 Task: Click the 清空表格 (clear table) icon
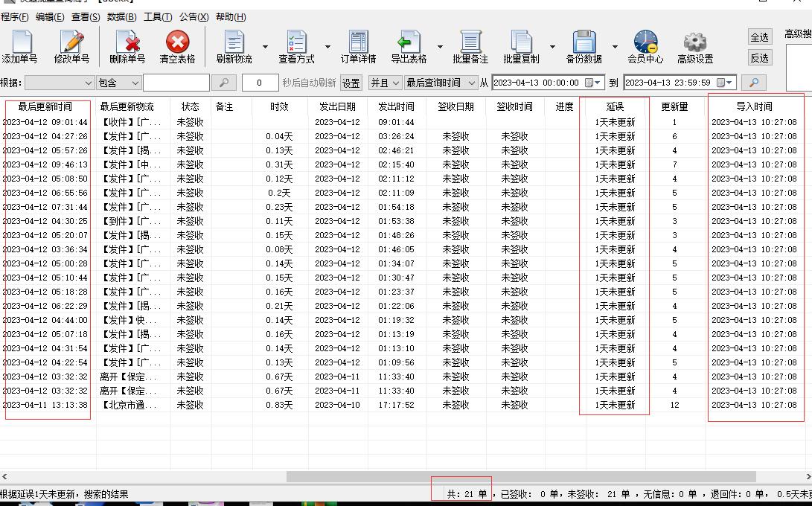pos(176,45)
